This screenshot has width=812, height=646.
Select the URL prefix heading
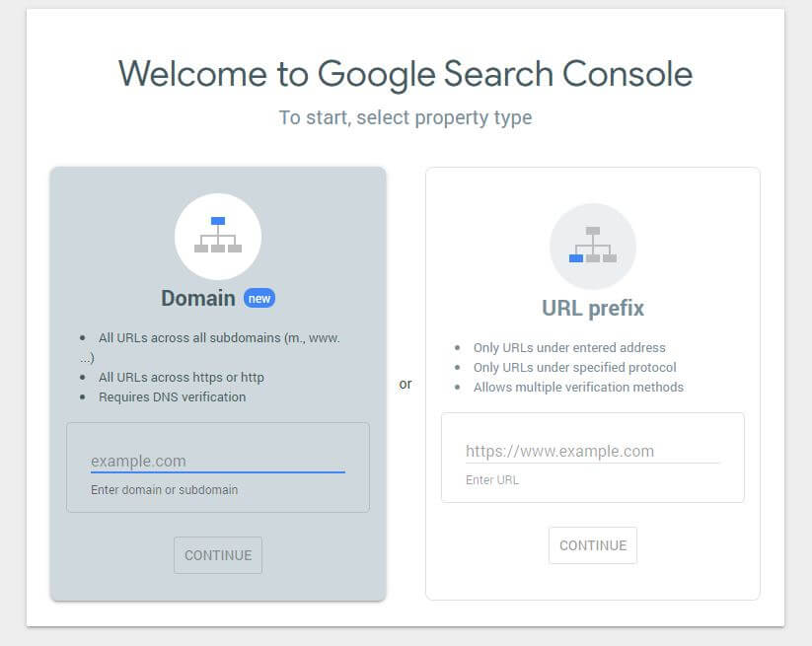pyautogui.click(x=593, y=309)
